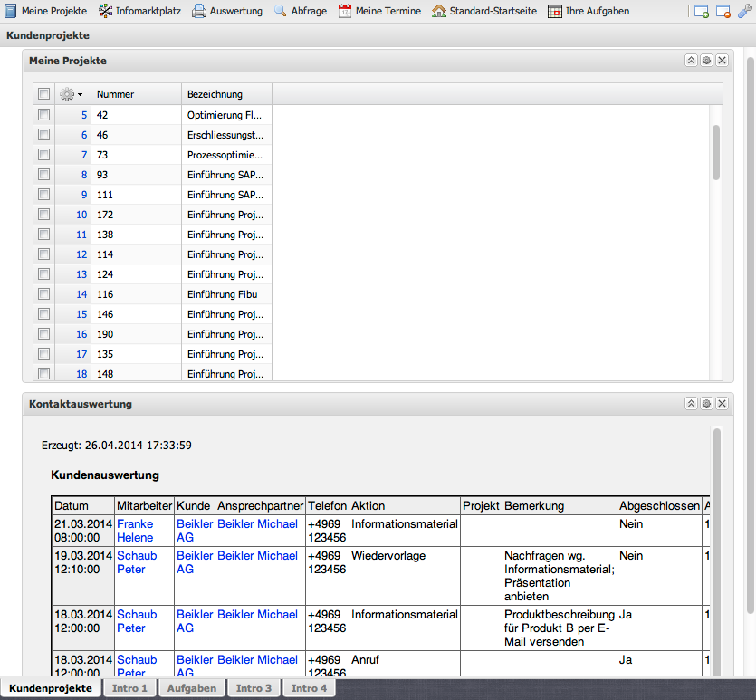Open Auswertung with the printer icon
Image resolution: width=756 pixels, height=700 pixels.
pos(226,11)
